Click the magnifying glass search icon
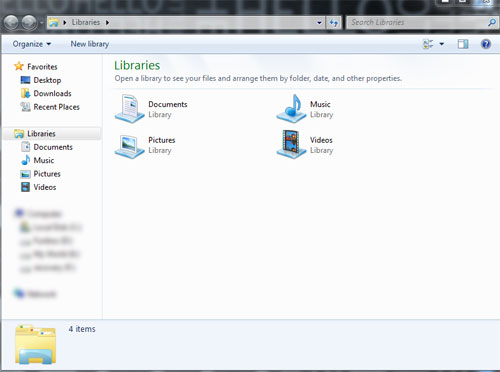 492,23
